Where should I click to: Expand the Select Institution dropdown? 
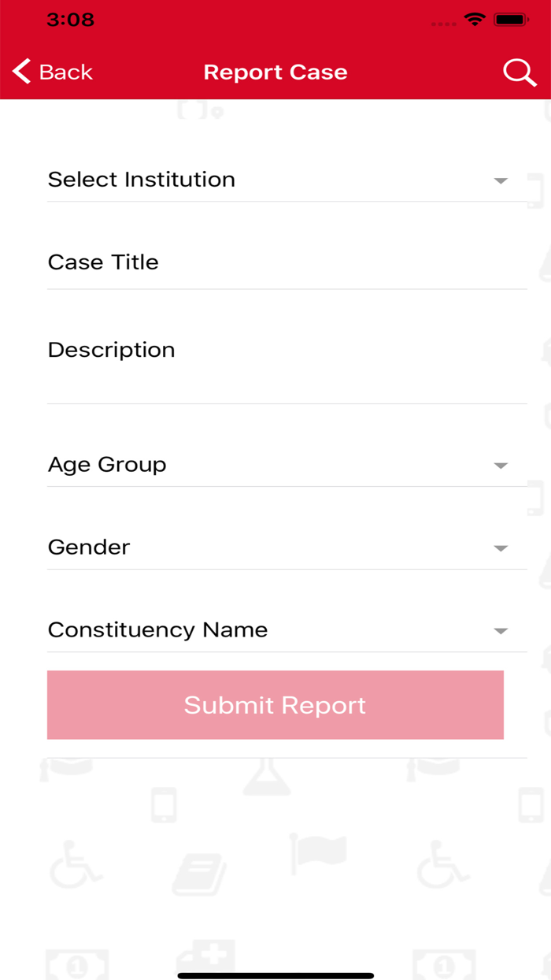click(501, 180)
